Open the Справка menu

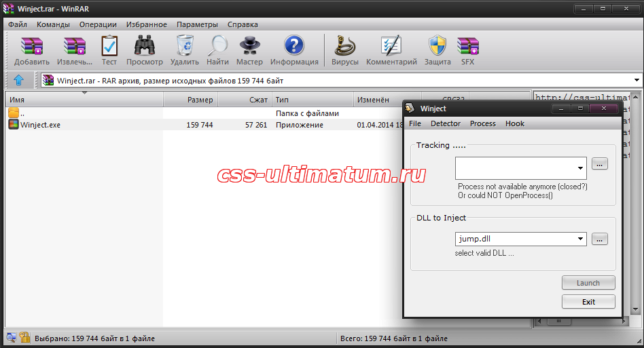(x=243, y=24)
